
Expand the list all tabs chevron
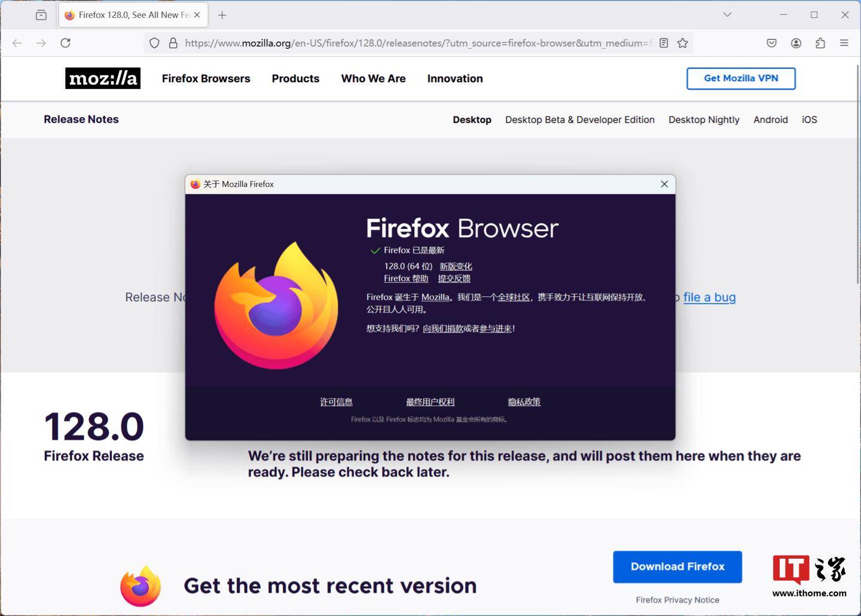point(727,15)
